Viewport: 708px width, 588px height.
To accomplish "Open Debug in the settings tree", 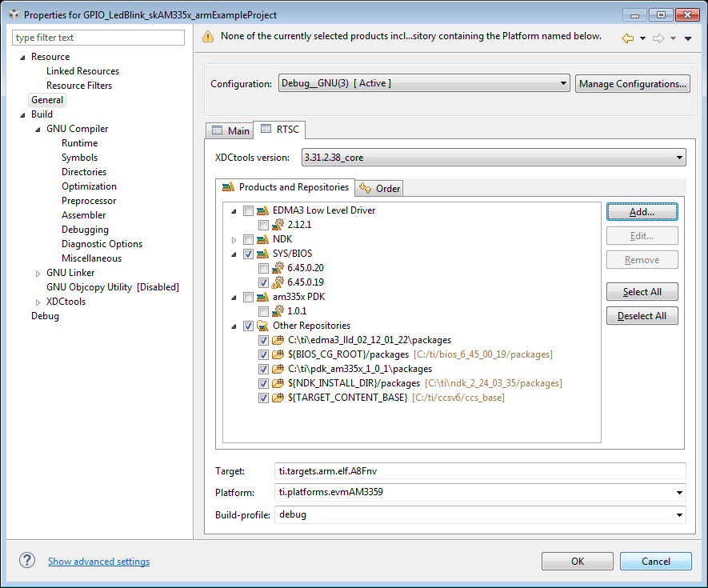I will coord(45,316).
